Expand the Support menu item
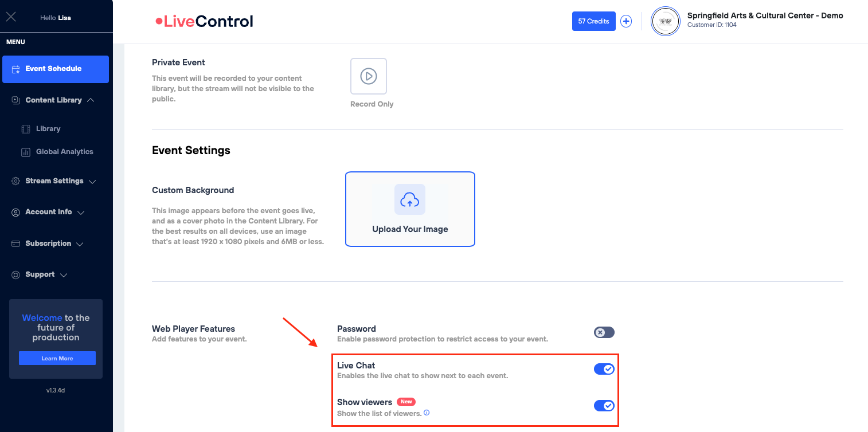868x432 pixels. click(40, 274)
